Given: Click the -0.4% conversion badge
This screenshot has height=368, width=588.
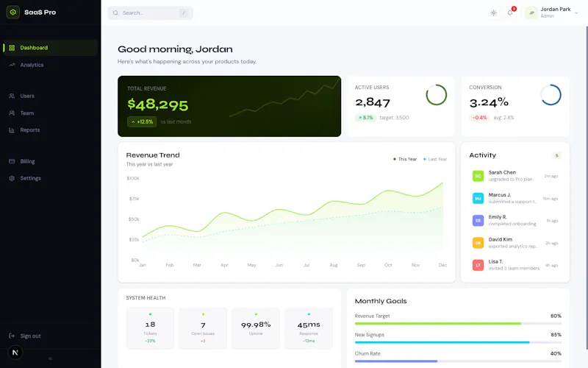Looking at the screenshot, I should (x=479, y=118).
